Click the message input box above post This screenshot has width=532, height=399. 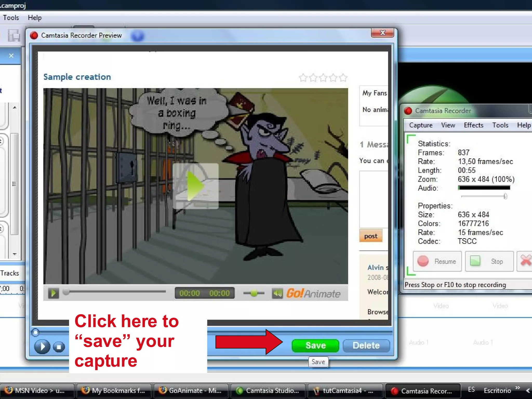[x=374, y=199]
